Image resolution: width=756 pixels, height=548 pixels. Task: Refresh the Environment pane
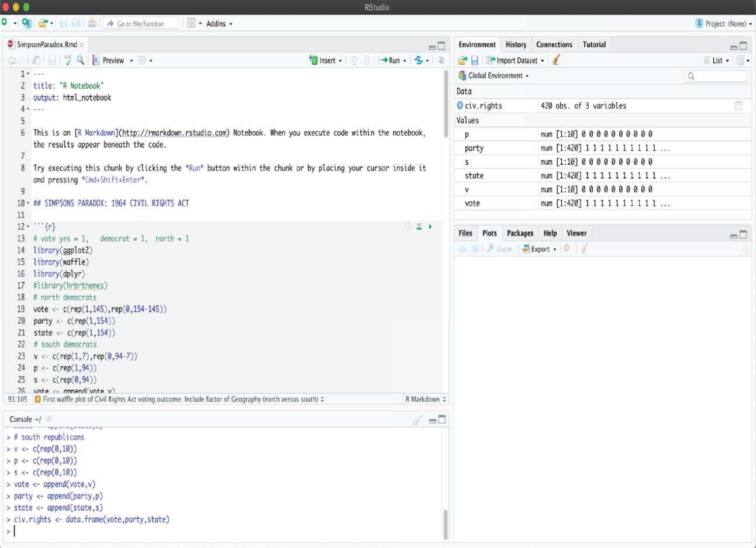(741, 60)
